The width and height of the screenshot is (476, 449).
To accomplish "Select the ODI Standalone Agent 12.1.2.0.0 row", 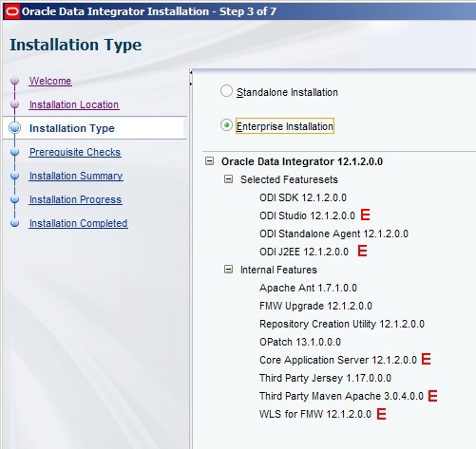I will (333, 234).
